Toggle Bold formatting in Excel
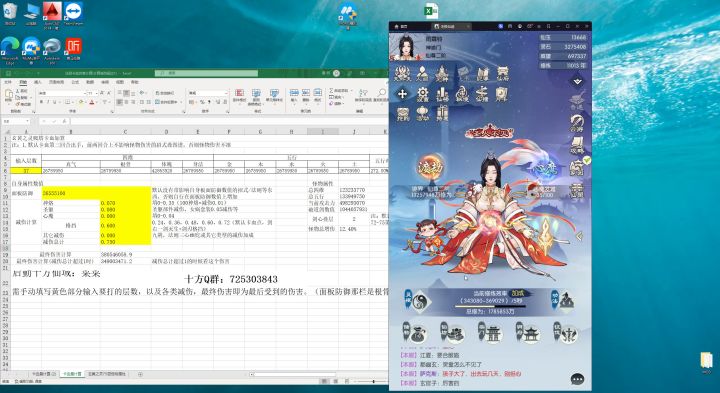This screenshot has height=393, width=720. click(x=41, y=102)
